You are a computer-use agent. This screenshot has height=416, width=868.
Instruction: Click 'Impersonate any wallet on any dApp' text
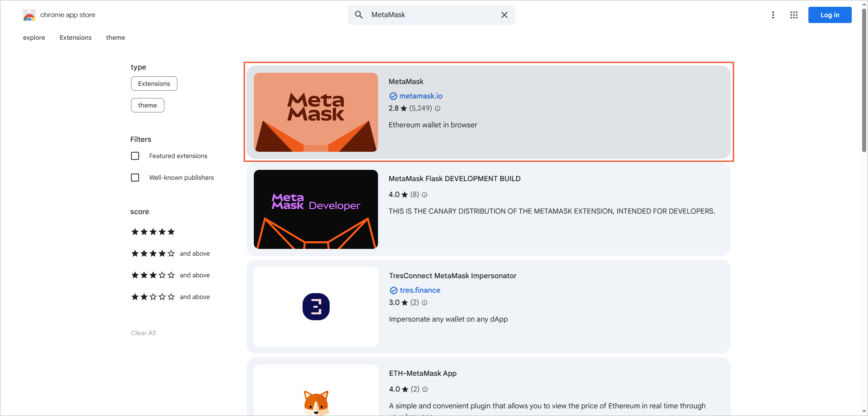[448, 319]
